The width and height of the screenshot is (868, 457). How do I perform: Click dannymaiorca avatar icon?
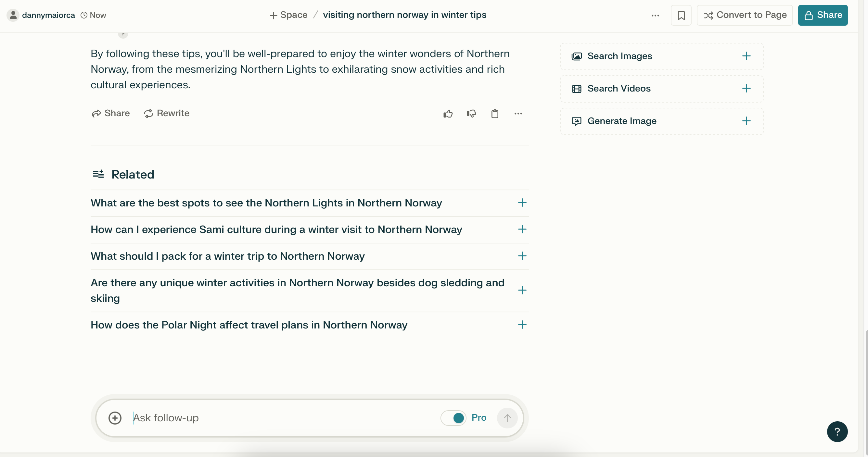coord(13,15)
